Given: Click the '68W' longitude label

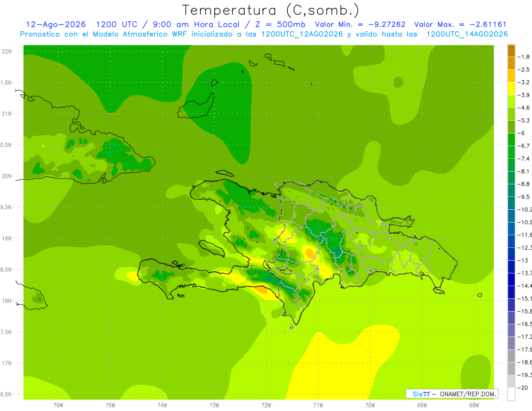Looking at the screenshot, I should click(474, 405).
